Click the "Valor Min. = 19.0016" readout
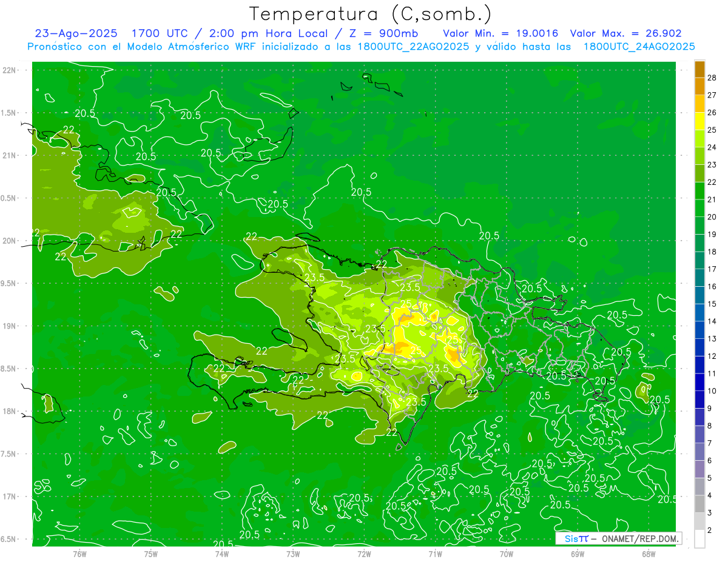This screenshot has height=562, width=728. [500, 34]
